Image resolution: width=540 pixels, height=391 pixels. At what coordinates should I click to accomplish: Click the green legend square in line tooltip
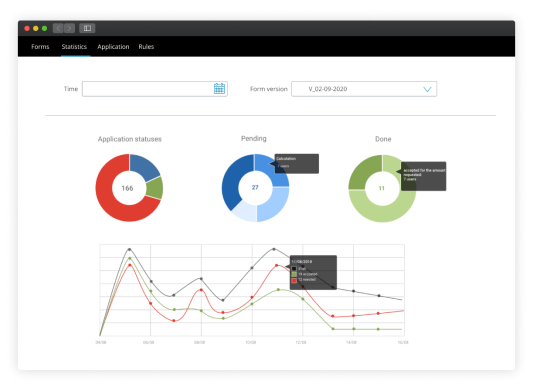(x=294, y=274)
